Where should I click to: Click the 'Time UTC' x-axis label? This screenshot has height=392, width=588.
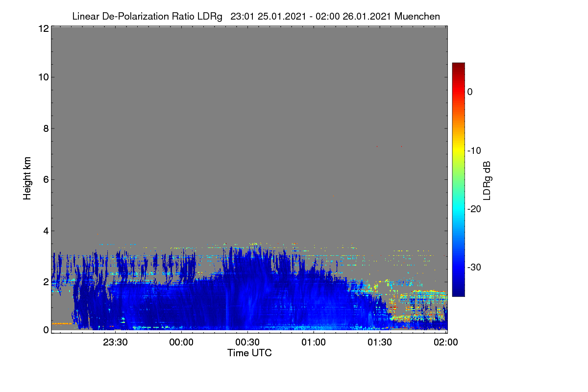point(249,353)
